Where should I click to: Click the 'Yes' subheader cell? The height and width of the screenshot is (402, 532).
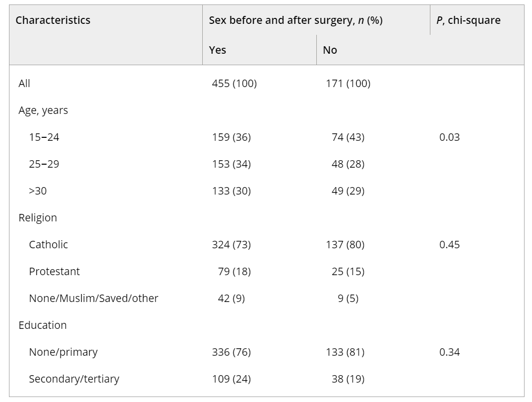tap(218, 50)
